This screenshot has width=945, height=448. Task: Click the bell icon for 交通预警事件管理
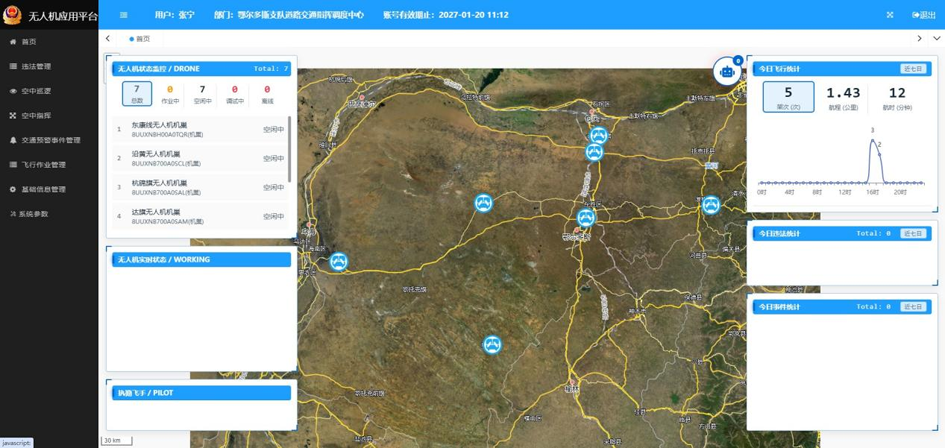pos(13,140)
